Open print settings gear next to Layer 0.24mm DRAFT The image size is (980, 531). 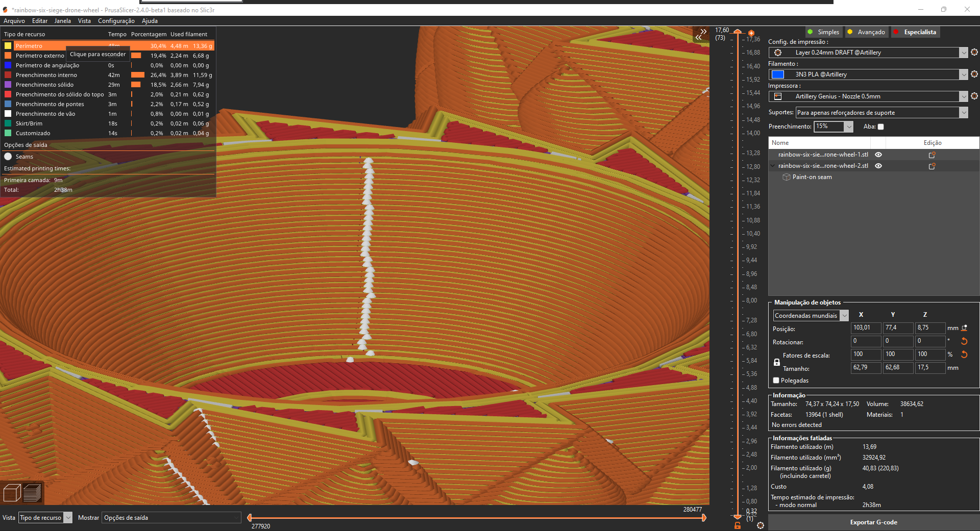tap(974, 52)
